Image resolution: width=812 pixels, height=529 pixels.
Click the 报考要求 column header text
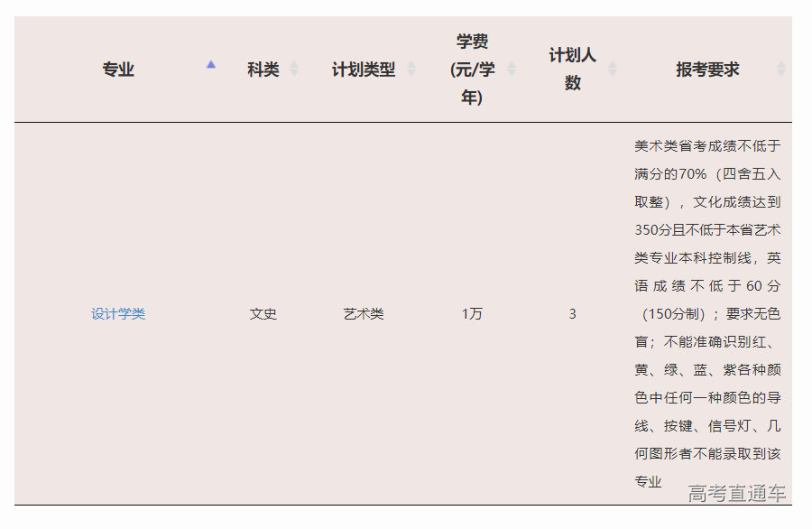click(707, 70)
